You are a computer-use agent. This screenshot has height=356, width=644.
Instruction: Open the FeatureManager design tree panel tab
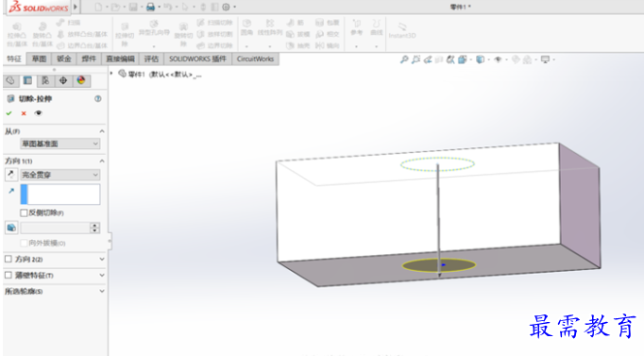tap(10, 80)
